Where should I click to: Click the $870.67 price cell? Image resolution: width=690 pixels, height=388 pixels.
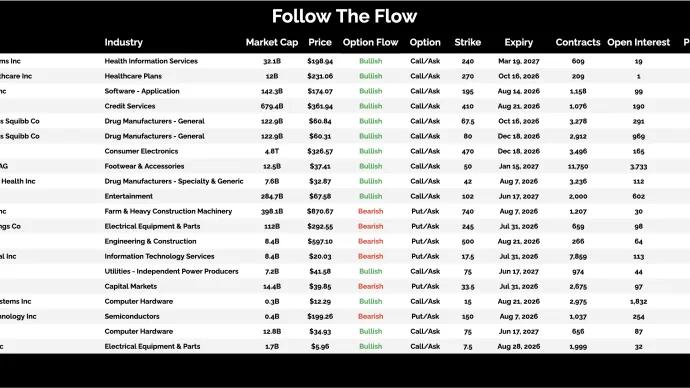(320, 212)
